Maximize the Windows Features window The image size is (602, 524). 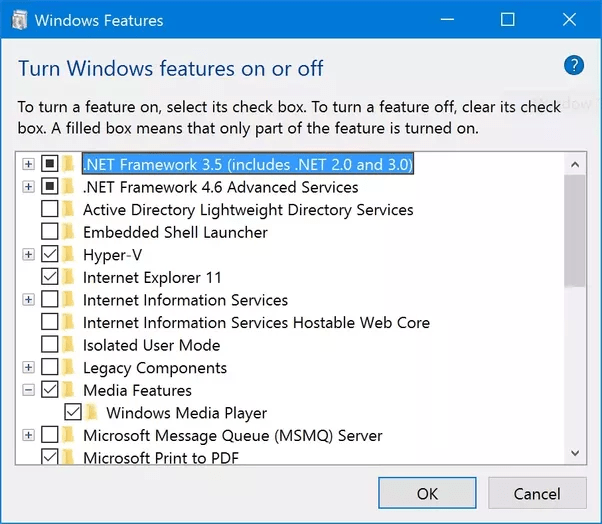pos(508,19)
